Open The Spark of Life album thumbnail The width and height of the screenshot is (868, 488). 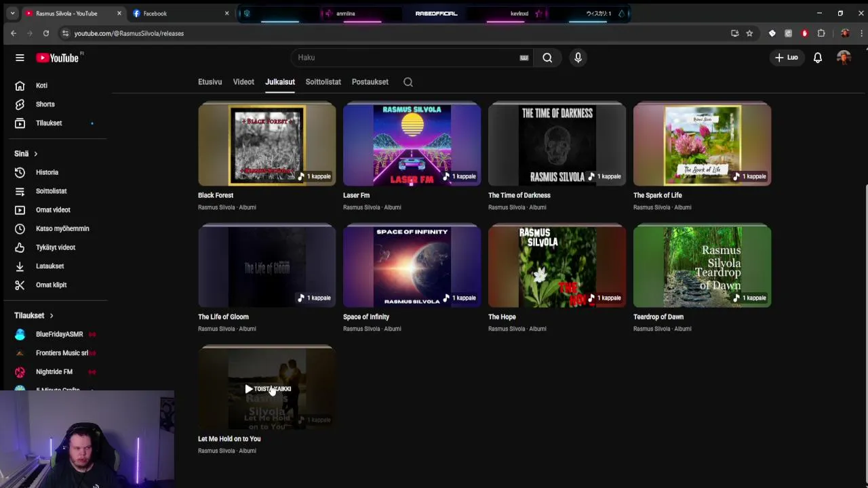(x=702, y=144)
